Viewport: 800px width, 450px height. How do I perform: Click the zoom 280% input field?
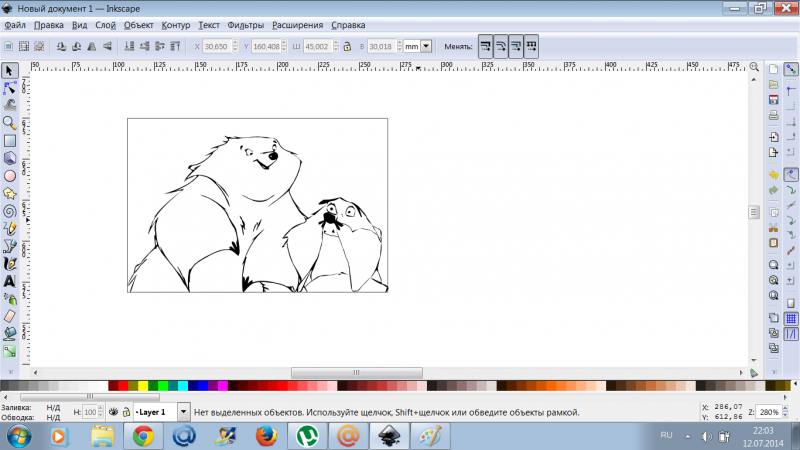coord(769,412)
